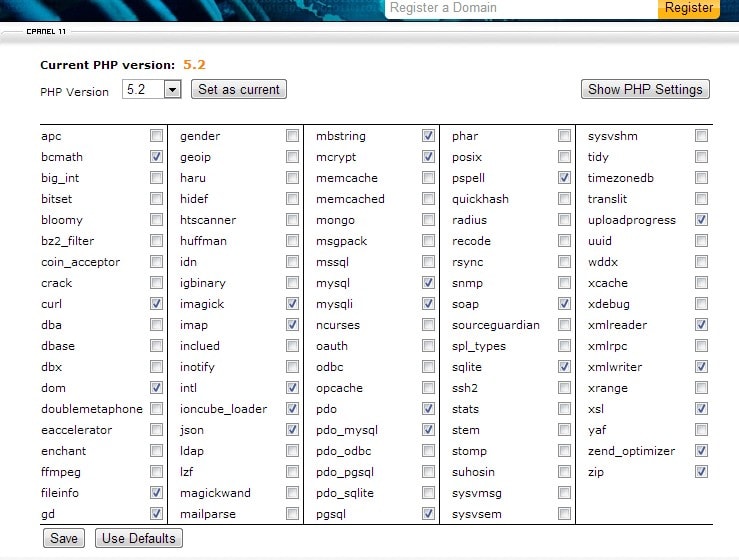Toggle the imagick extension checkbox
739x560 pixels.
(292, 304)
